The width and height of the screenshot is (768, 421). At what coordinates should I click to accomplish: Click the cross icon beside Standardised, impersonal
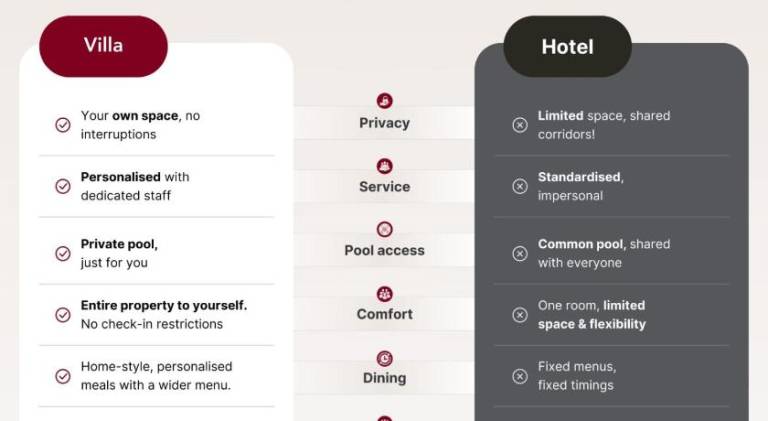click(520, 186)
